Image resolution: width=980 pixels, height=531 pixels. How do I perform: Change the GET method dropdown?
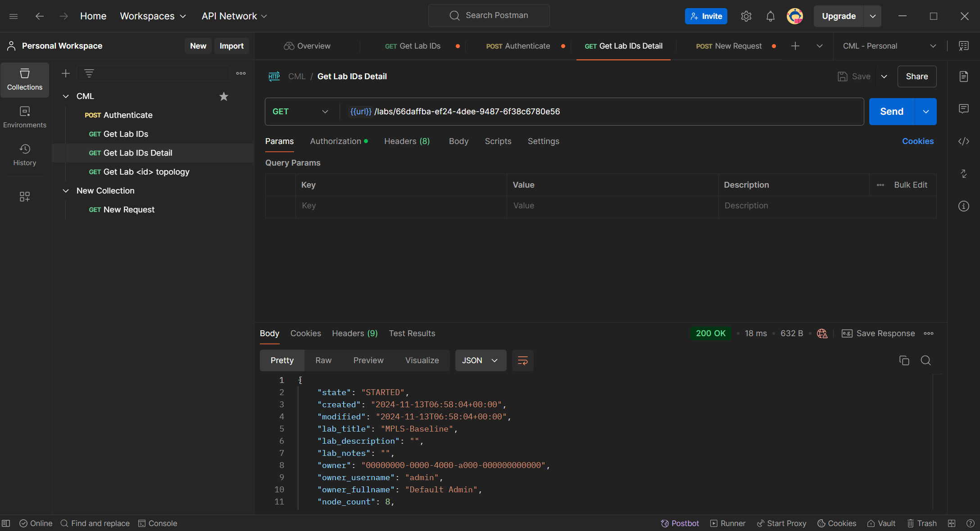click(x=301, y=112)
